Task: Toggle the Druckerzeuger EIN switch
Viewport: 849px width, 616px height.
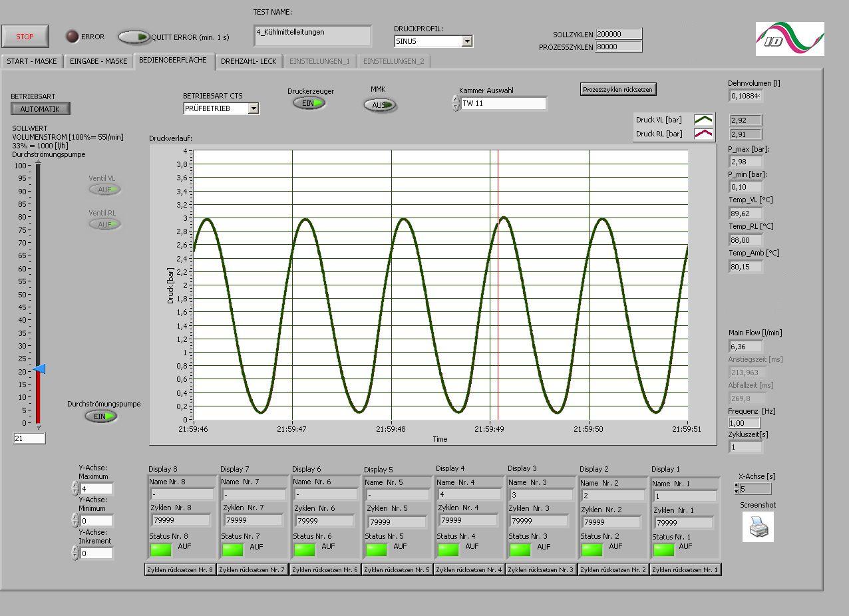Action: pyautogui.click(x=309, y=103)
